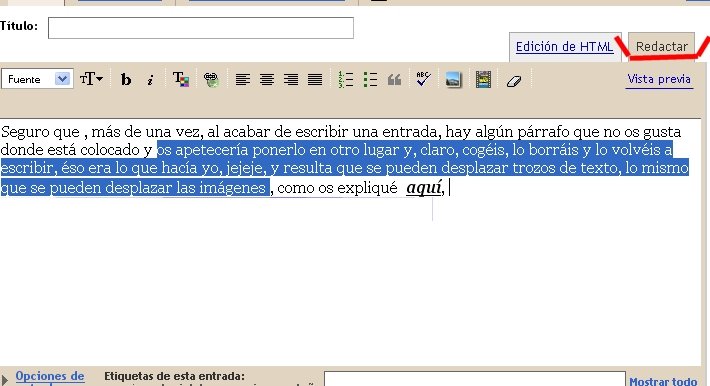Insert a numbered list
Viewport: 710px width, 386px height.
[x=346, y=80]
